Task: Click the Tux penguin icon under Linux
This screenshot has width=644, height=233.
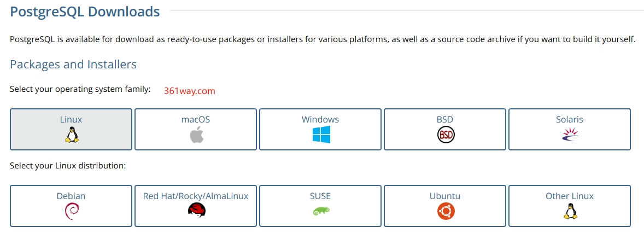Action: click(71, 135)
